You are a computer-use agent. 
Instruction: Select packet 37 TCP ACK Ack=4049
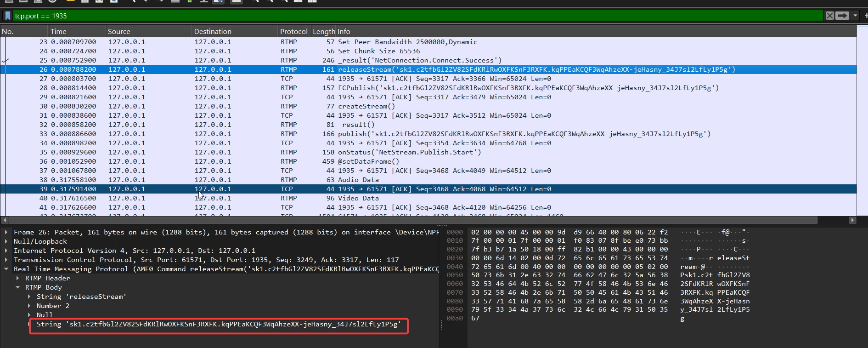click(x=428, y=171)
